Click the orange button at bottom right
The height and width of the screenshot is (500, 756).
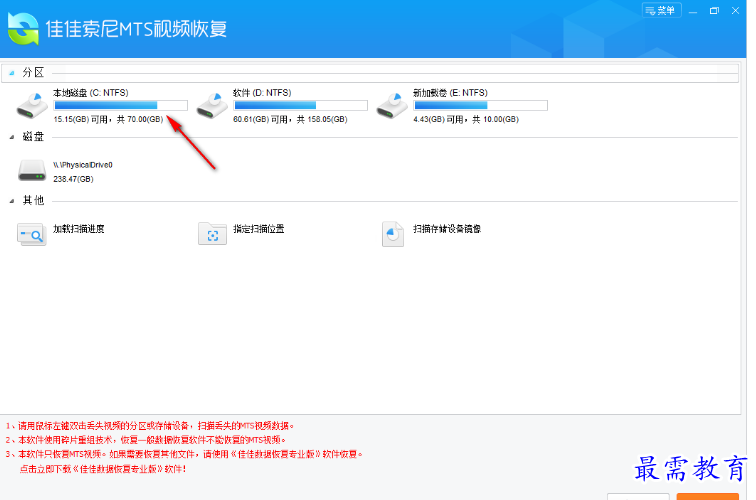pos(707,497)
